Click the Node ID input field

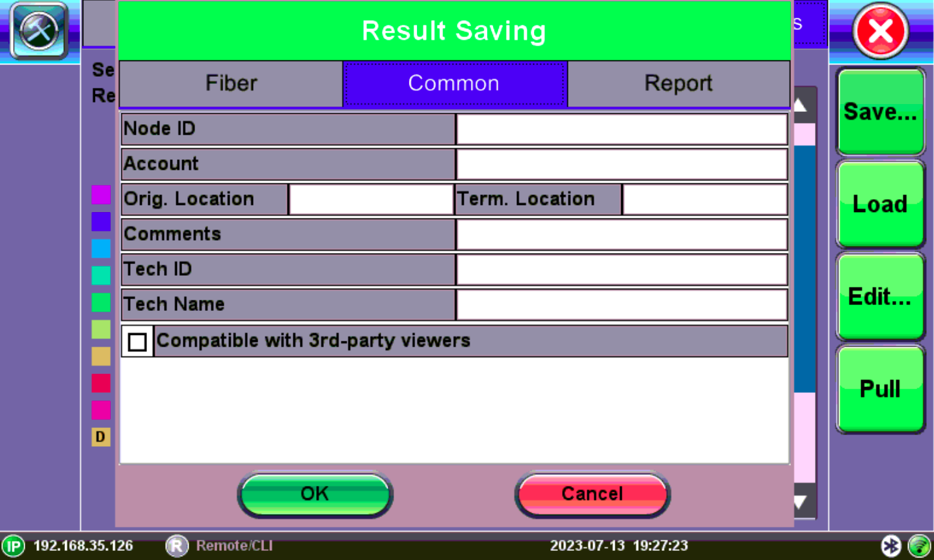tap(621, 129)
